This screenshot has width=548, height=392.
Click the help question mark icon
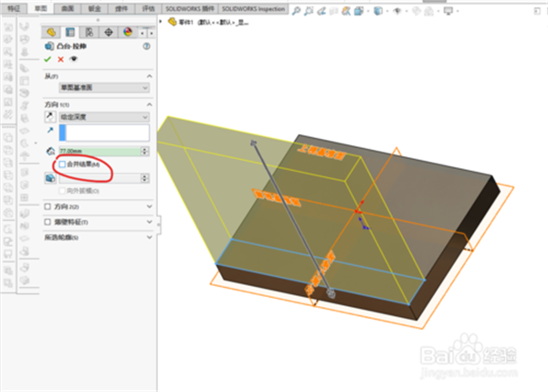(x=147, y=46)
